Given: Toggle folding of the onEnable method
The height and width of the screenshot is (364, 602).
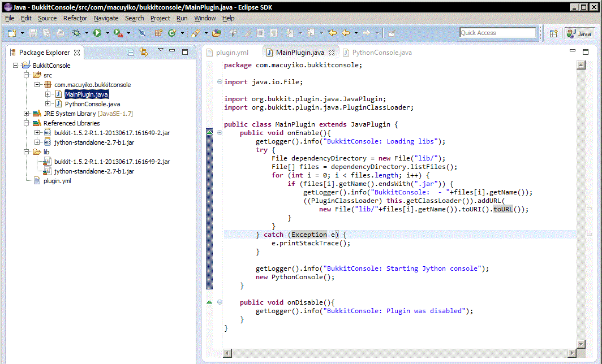Looking at the screenshot, I should click(x=220, y=133).
